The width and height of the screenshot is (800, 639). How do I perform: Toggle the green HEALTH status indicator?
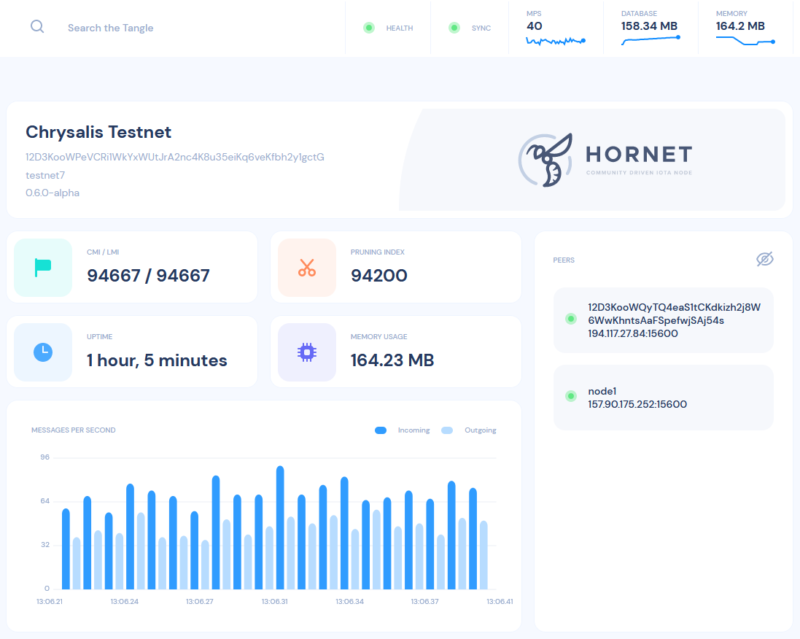[367, 28]
